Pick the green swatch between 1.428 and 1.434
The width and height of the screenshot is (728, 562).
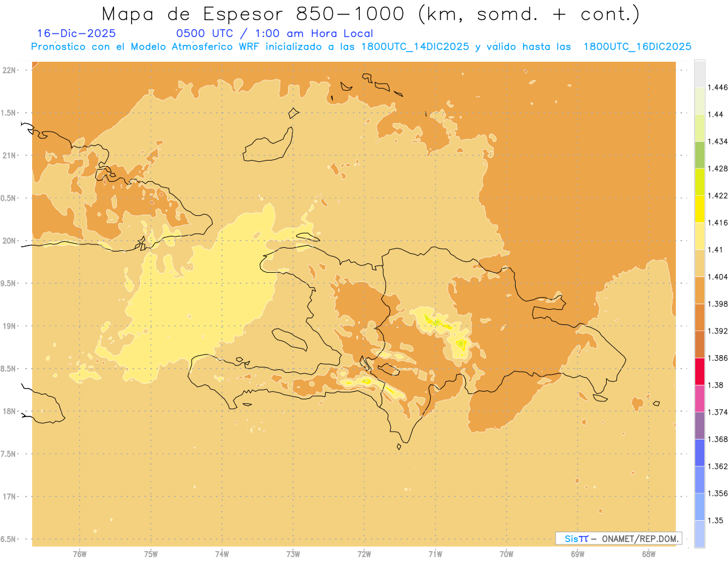tap(699, 155)
